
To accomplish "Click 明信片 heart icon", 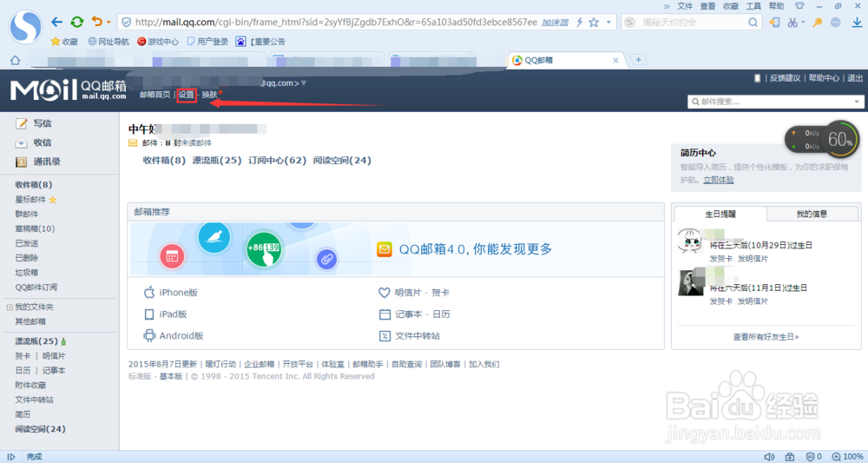I will tap(385, 293).
